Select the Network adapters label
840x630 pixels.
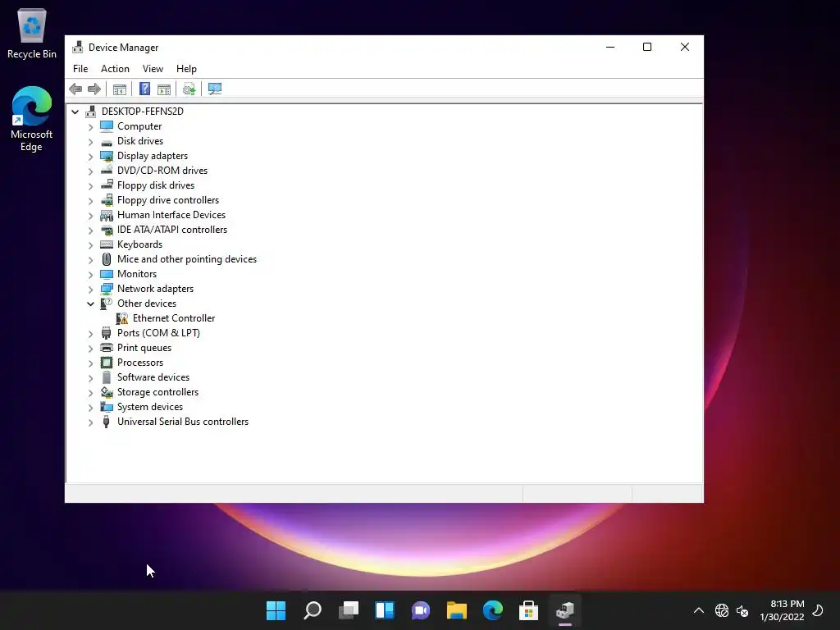155,289
